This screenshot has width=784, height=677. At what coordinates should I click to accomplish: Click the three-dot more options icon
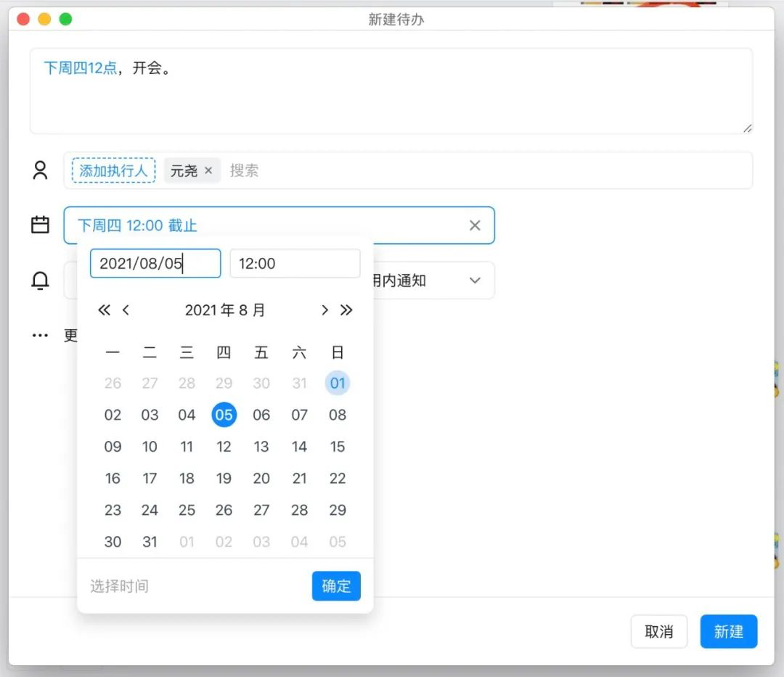tap(40, 336)
